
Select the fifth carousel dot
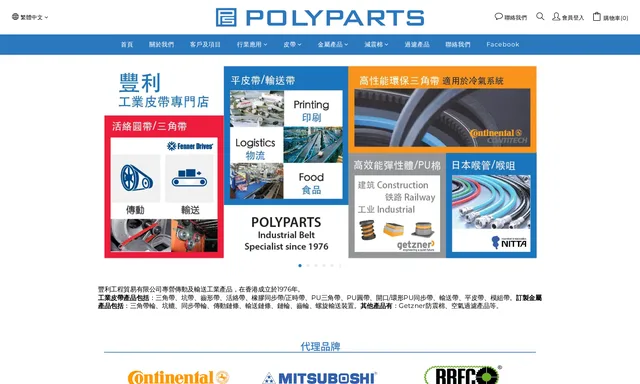click(x=332, y=266)
